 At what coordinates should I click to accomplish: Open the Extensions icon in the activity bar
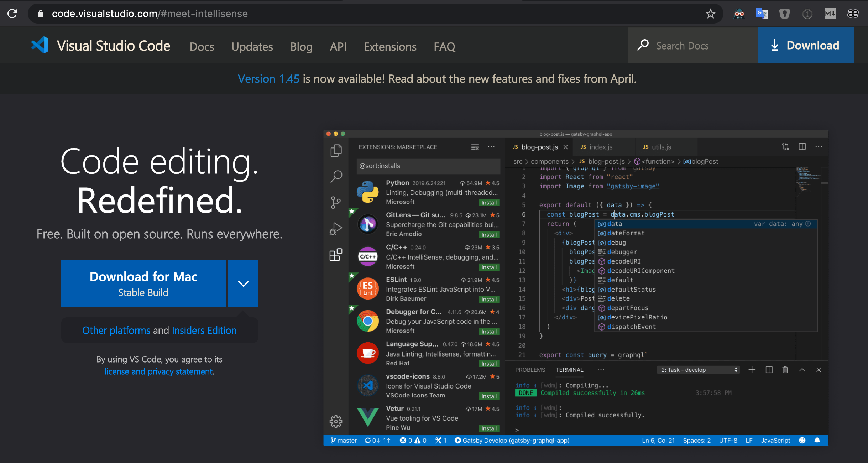click(336, 255)
